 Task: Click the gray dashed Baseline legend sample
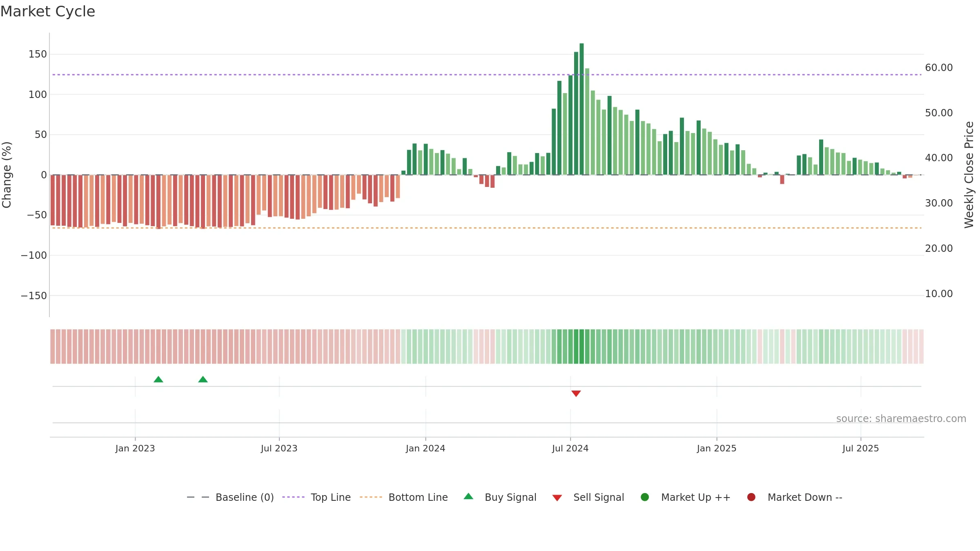pyautogui.click(x=198, y=497)
